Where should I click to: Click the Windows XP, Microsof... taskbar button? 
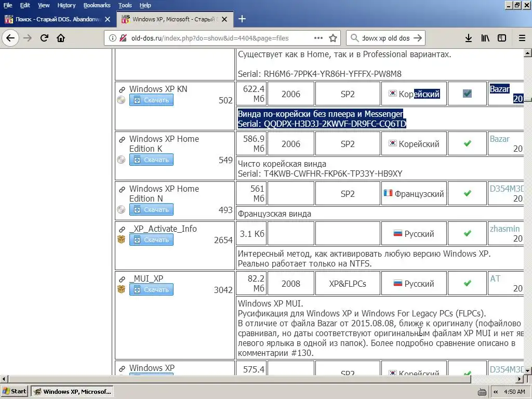coord(72,392)
